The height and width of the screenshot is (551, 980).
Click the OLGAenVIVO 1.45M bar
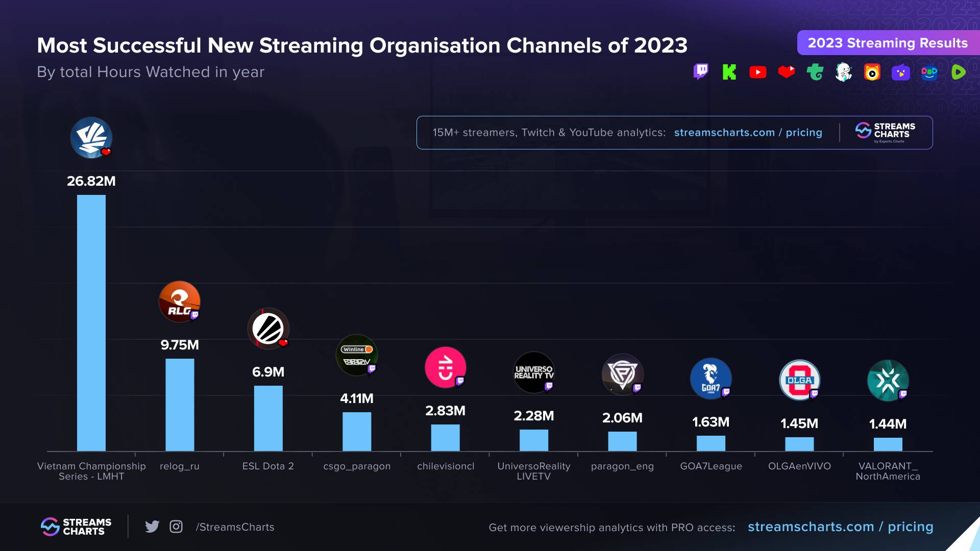800,444
